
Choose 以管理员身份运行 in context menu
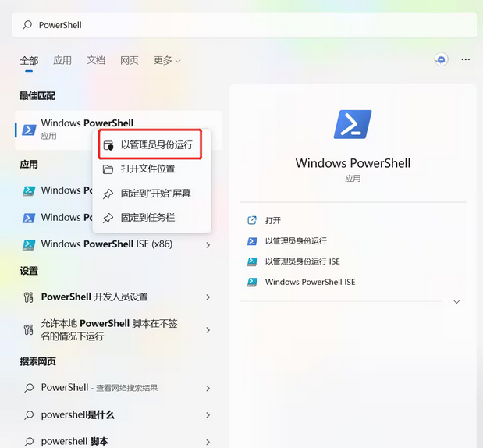pyautogui.click(x=150, y=144)
